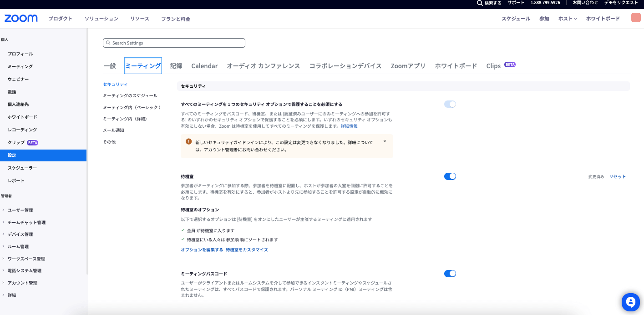Jump to メール通知 section
The width and height of the screenshot is (644, 315).
pyautogui.click(x=113, y=130)
